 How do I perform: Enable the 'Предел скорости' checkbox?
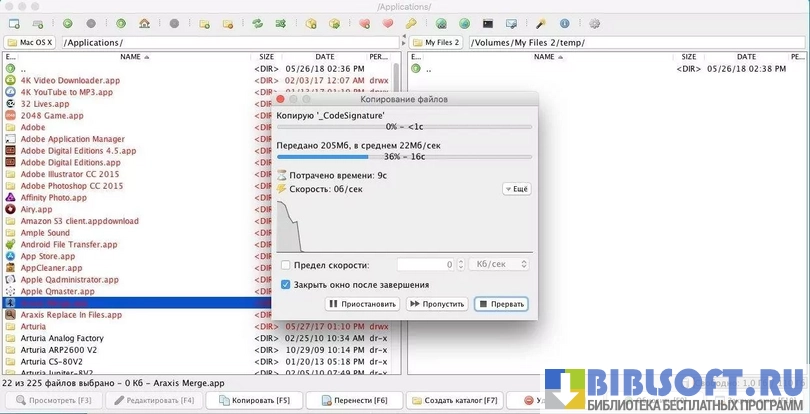(x=286, y=265)
